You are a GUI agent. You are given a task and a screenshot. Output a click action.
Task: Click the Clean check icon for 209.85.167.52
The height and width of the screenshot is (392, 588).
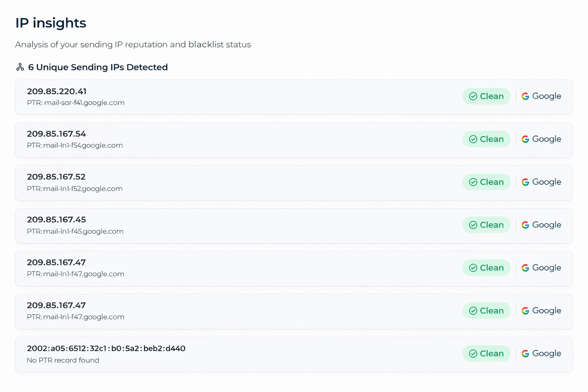[x=473, y=182]
